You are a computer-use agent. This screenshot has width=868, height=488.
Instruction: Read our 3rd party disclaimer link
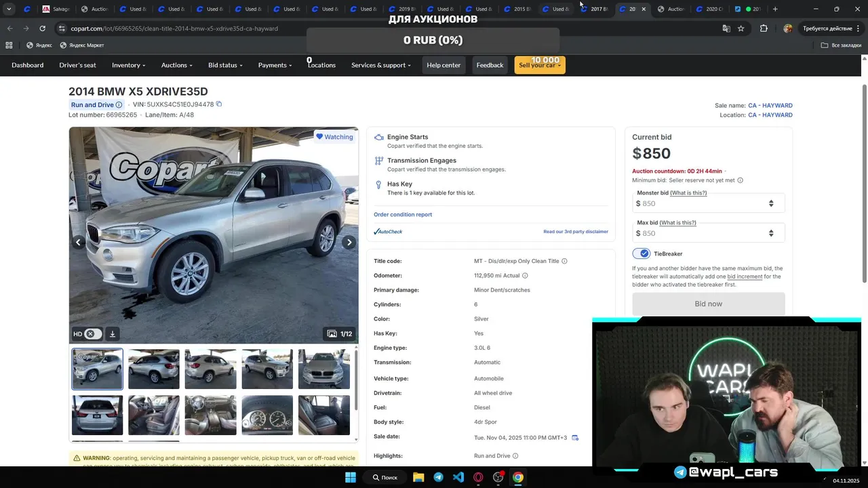click(576, 232)
